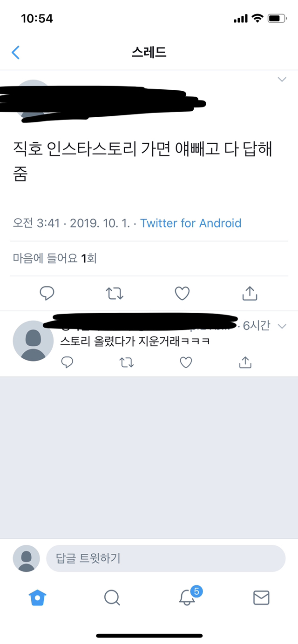Tap your avatar beside reply field

click(x=26, y=558)
